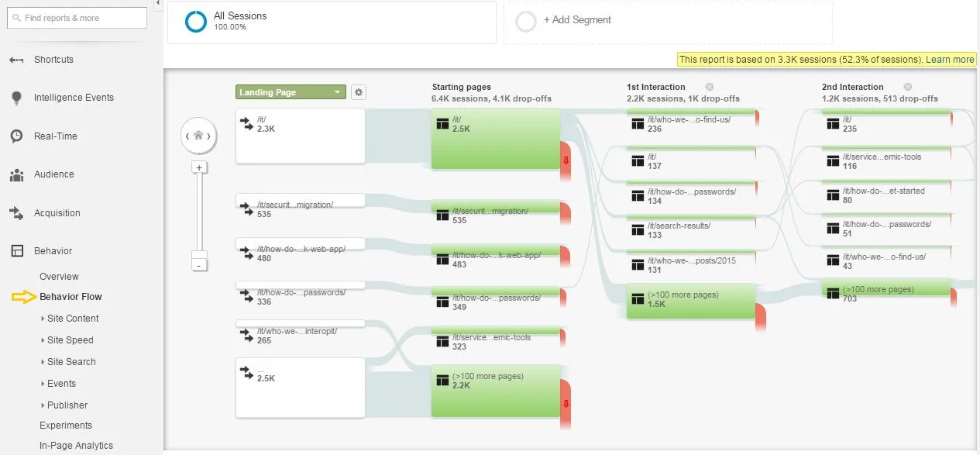Remove the 2nd Interaction column

907,87
